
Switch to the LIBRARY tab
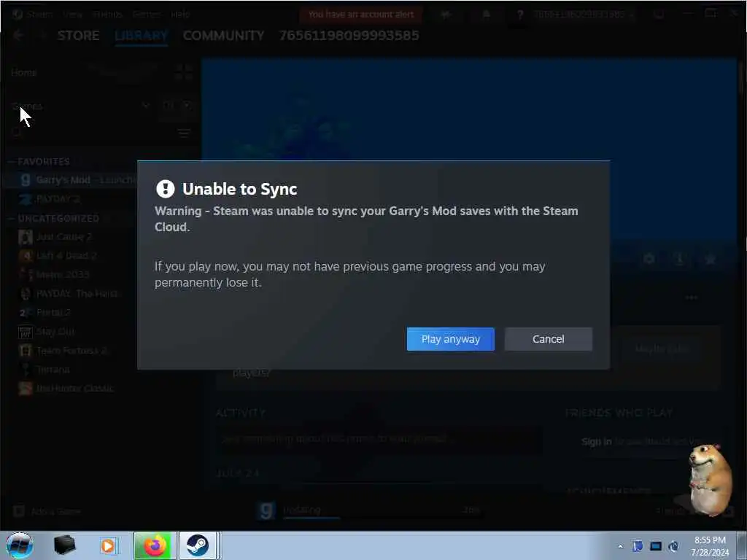click(141, 36)
